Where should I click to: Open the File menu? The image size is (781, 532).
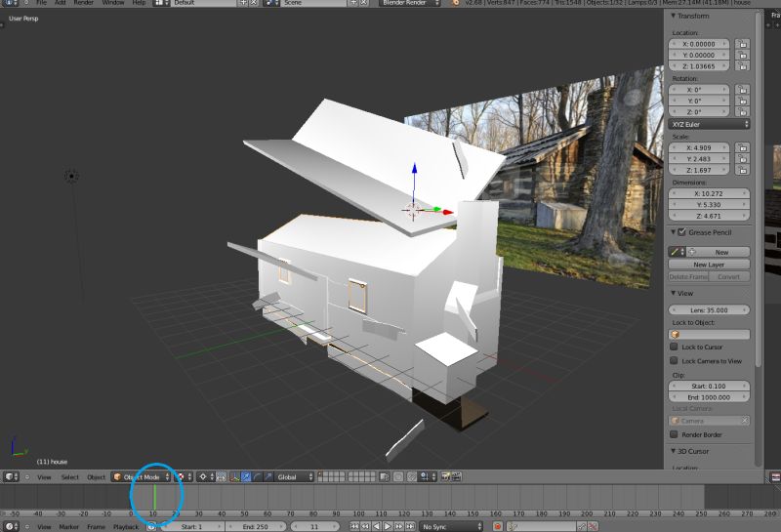(41, 3)
